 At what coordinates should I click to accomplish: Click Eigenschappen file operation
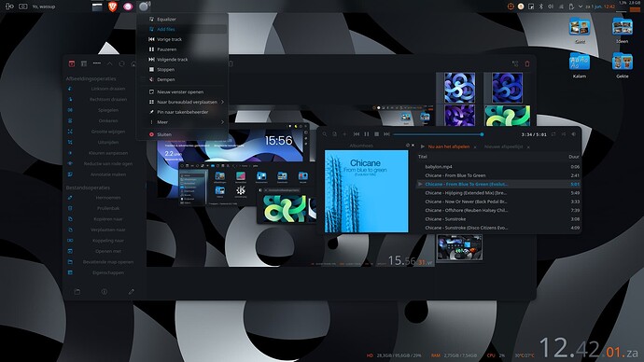(106, 272)
